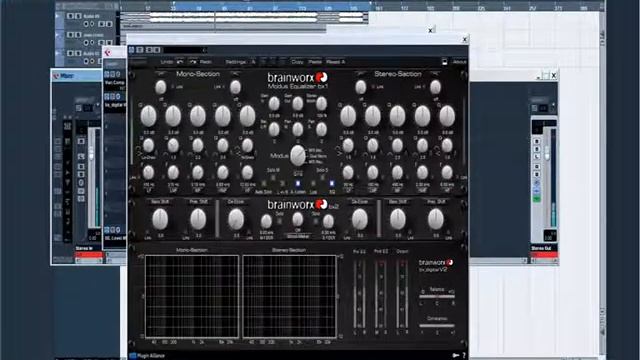Click the Stereo-Section EQ graph display
This screenshot has width=640, height=360.
pos(289,297)
